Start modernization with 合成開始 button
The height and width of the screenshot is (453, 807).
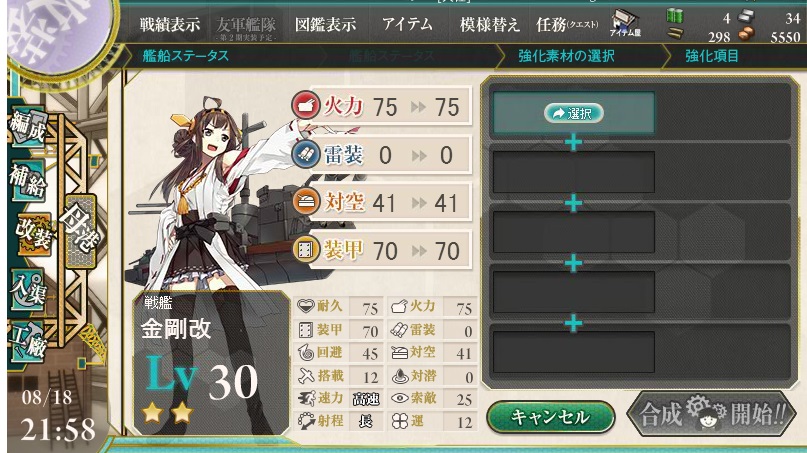coord(712,413)
